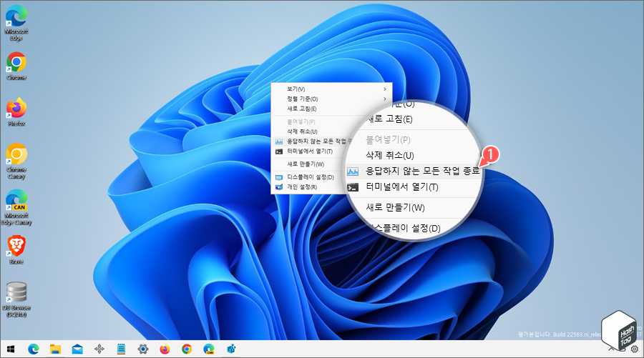Select the Chrome Canary desktop shortcut
Screen dimensions: 644x358
click(16, 161)
